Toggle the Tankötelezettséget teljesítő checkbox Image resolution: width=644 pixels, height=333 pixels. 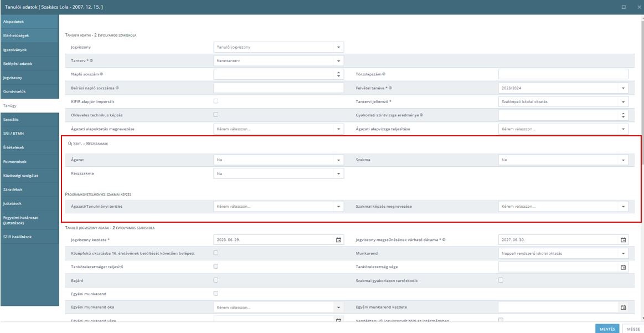click(215, 267)
